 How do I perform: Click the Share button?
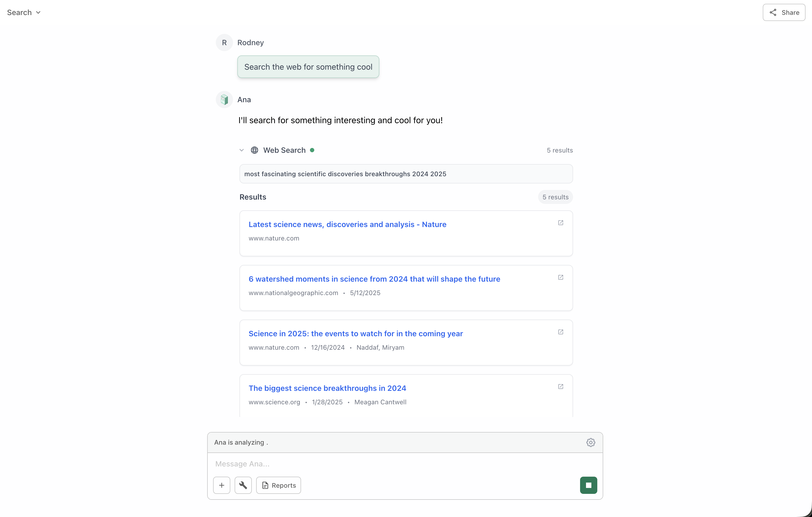tap(784, 12)
